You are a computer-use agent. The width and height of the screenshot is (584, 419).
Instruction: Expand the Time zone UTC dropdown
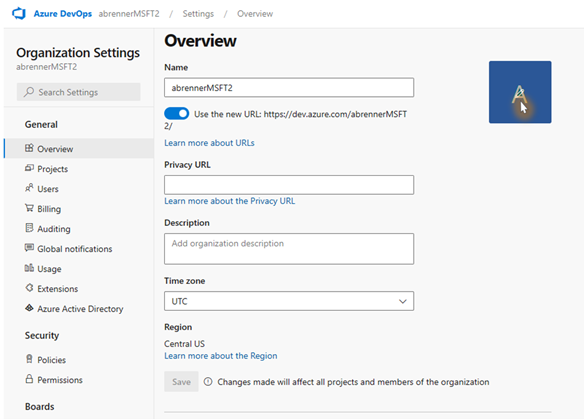pos(289,301)
